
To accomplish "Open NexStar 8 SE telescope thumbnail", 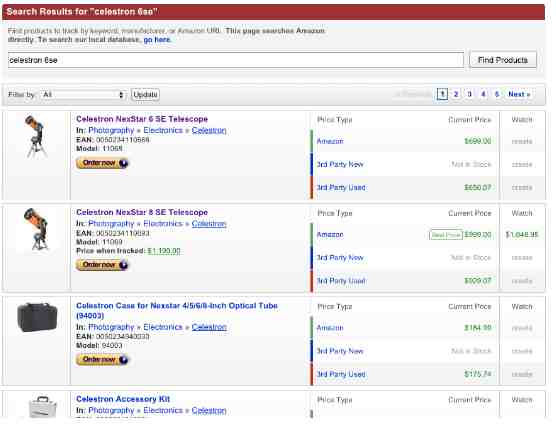I will [35, 229].
